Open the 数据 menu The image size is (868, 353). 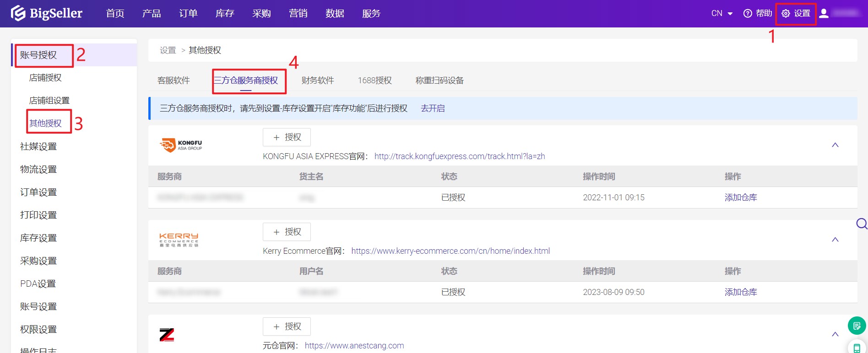point(335,13)
